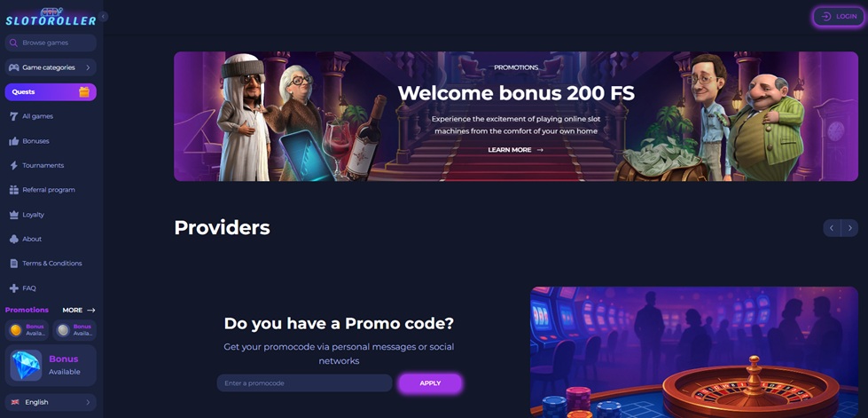This screenshot has height=418, width=868.
Task: Click the All games seven icon
Action: pyautogui.click(x=14, y=116)
